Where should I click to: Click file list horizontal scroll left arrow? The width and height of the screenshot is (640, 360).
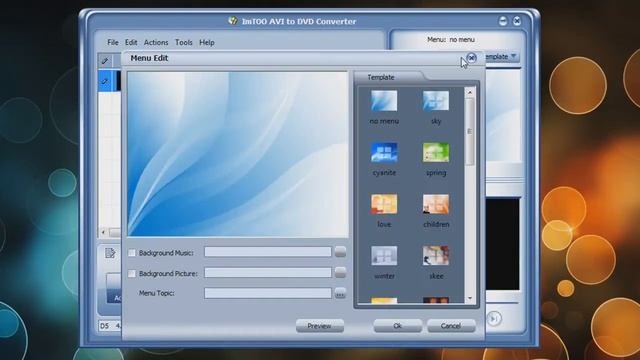pyautogui.click(x=103, y=232)
